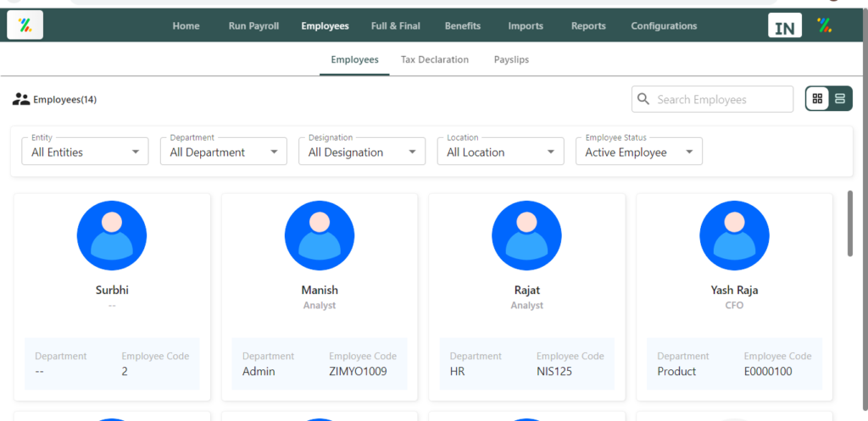Switch to the Tax Declaration tab
Screen dimensions: 868x421
[435, 59]
